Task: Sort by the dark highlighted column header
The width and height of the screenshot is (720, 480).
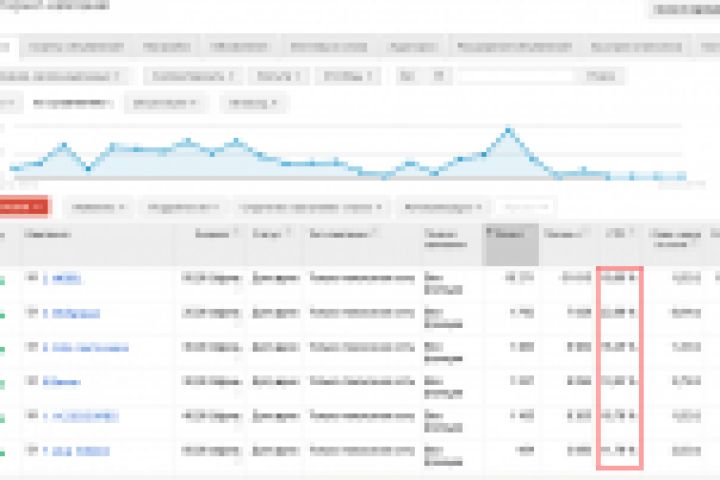Action: (x=510, y=244)
